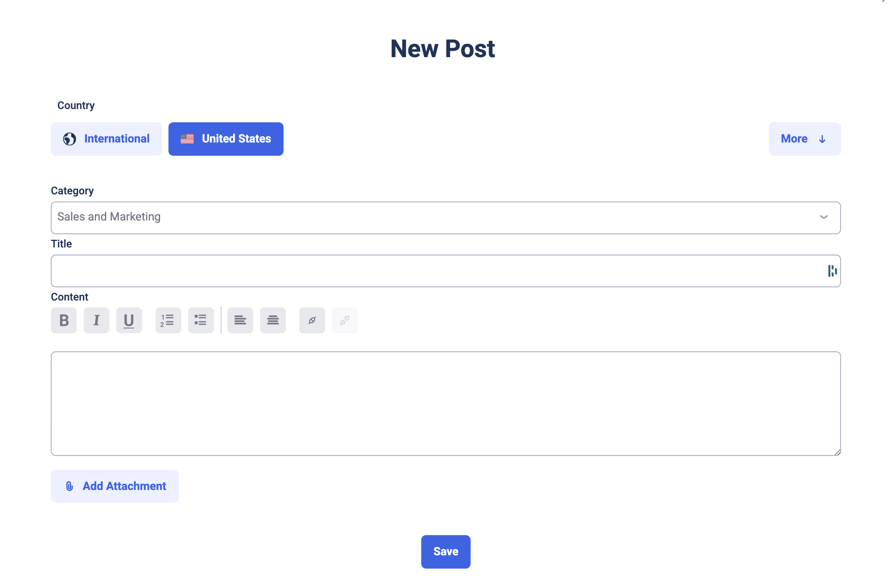
Task: Insert a bulleted list
Action: [201, 320]
